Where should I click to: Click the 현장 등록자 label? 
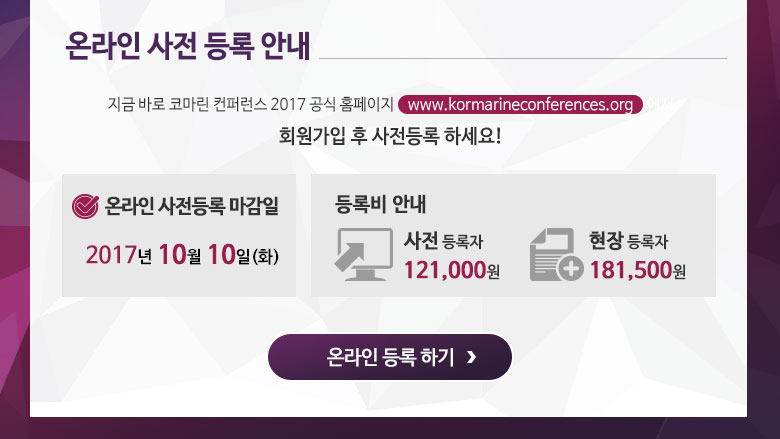pyautogui.click(x=628, y=241)
